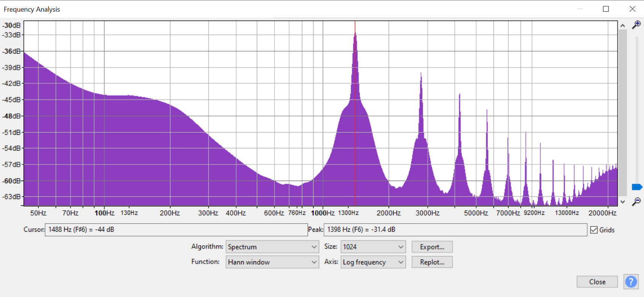Image resolution: width=644 pixels, height=297 pixels.
Task: Close window with the title bar X
Action: [x=632, y=9]
